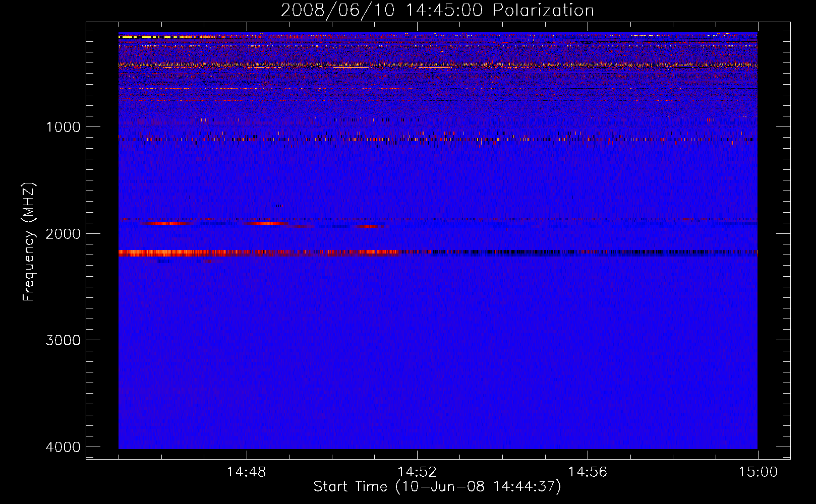Click the 14:48 time tick label
This screenshot has height=504, width=816.
point(246,472)
